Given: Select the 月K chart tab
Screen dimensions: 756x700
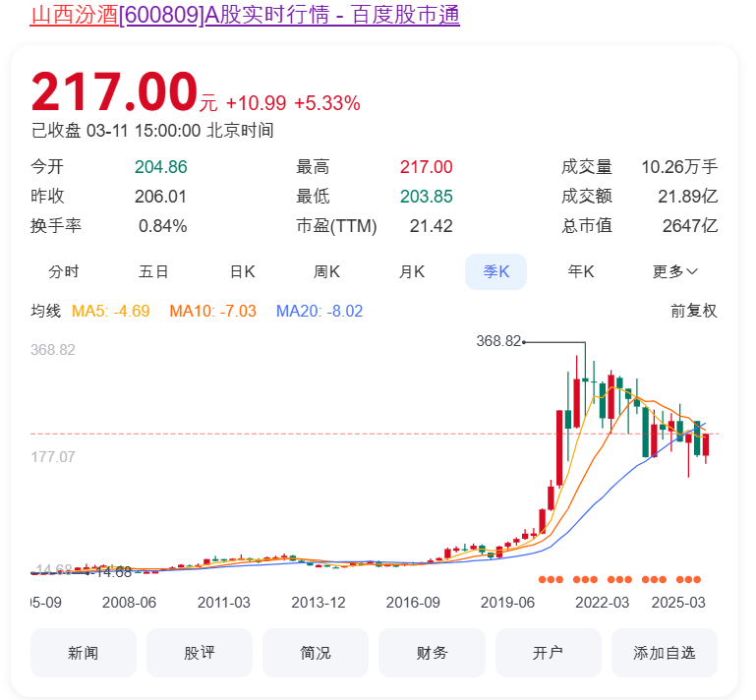Looking at the screenshot, I should click(x=412, y=272).
